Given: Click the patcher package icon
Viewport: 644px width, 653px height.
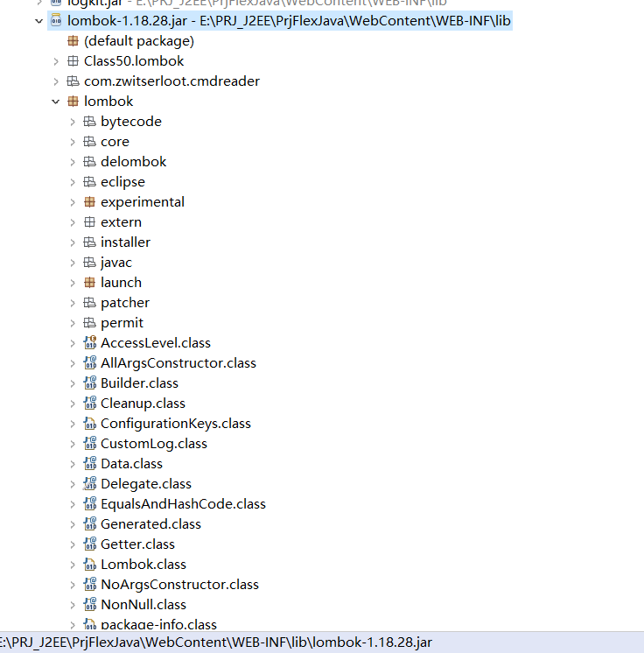Looking at the screenshot, I should pos(89,302).
